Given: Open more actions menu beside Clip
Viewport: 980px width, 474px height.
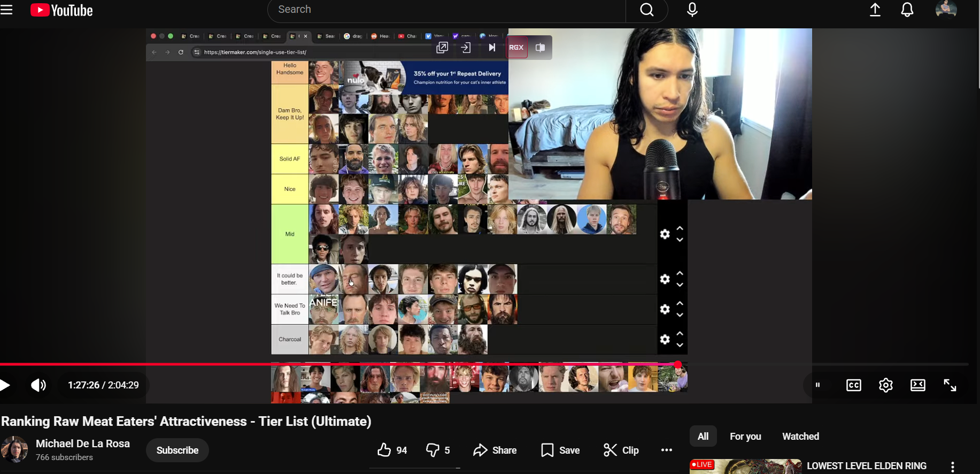Looking at the screenshot, I should [667, 450].
